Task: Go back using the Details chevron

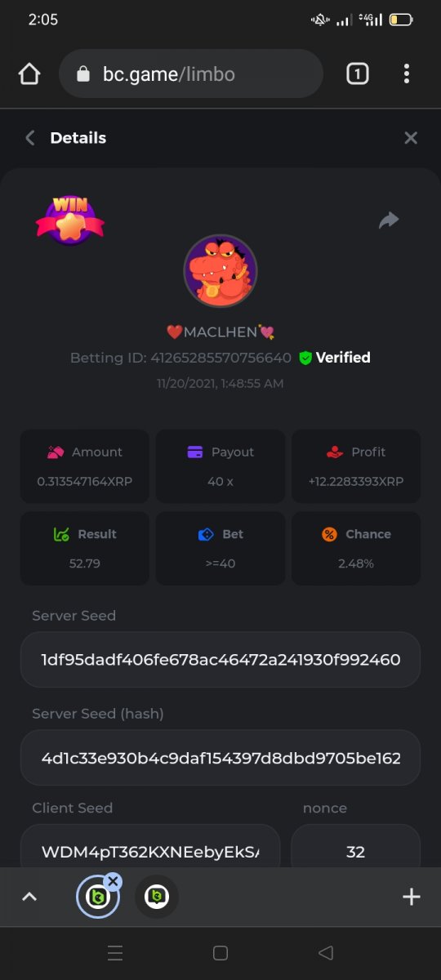Action: (x=30, y=138)
